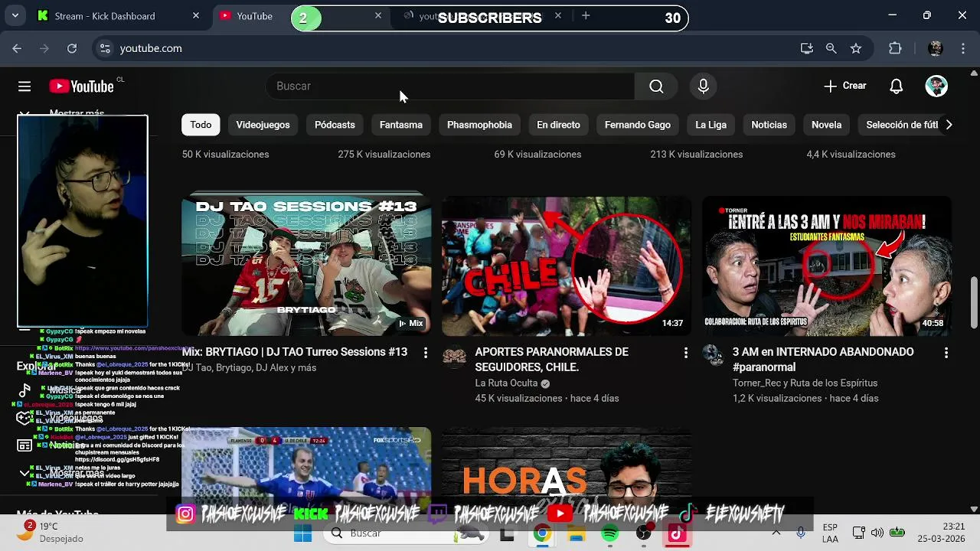Play the DJ TAO SESSIONS #13 thumbnail

pyautogui.click(x=306, y=266)
